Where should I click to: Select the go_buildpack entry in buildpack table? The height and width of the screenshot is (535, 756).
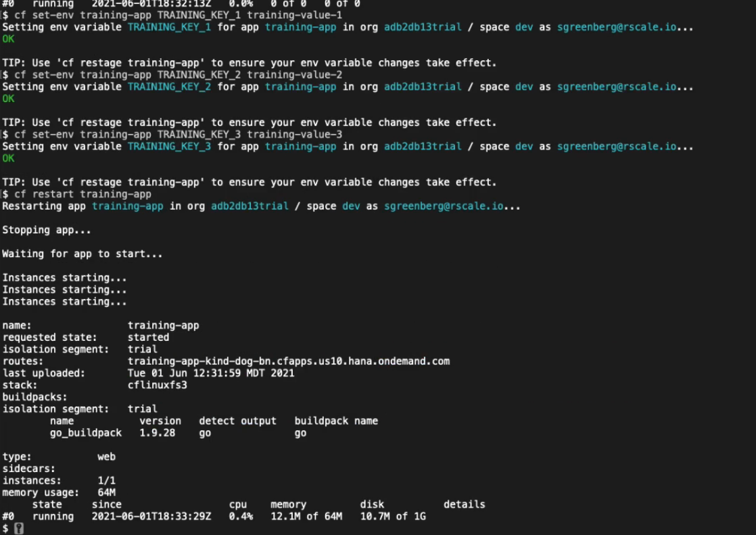point(86,432)
